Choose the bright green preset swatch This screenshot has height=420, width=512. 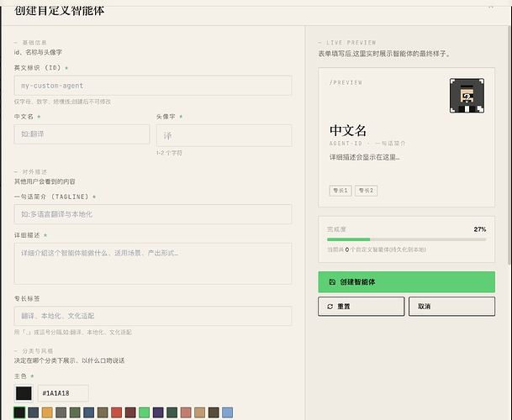tap(145, 412)
